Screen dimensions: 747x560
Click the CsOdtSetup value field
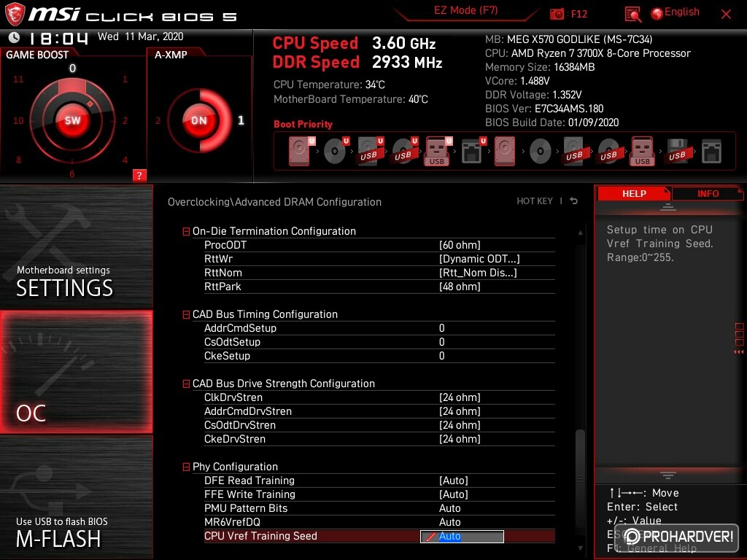[441, 342]
